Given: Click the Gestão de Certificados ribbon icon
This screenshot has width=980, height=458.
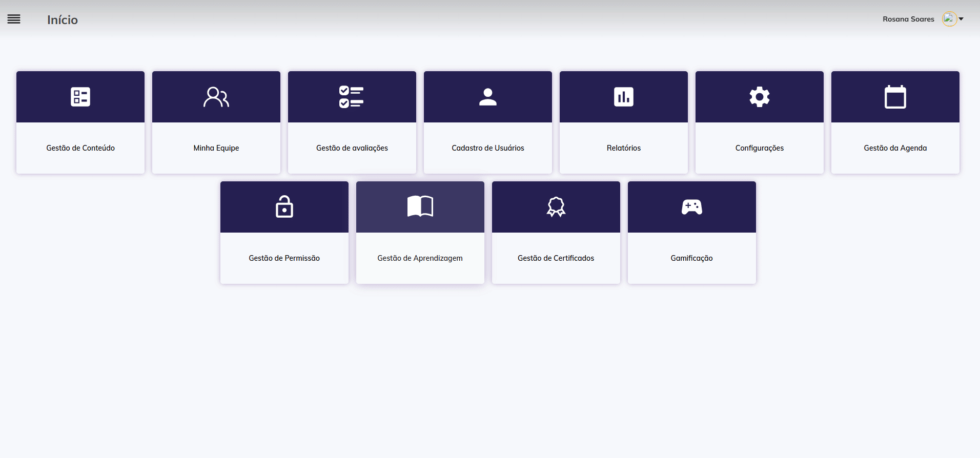Looking at the screenshot, I should tap(556, 207).
